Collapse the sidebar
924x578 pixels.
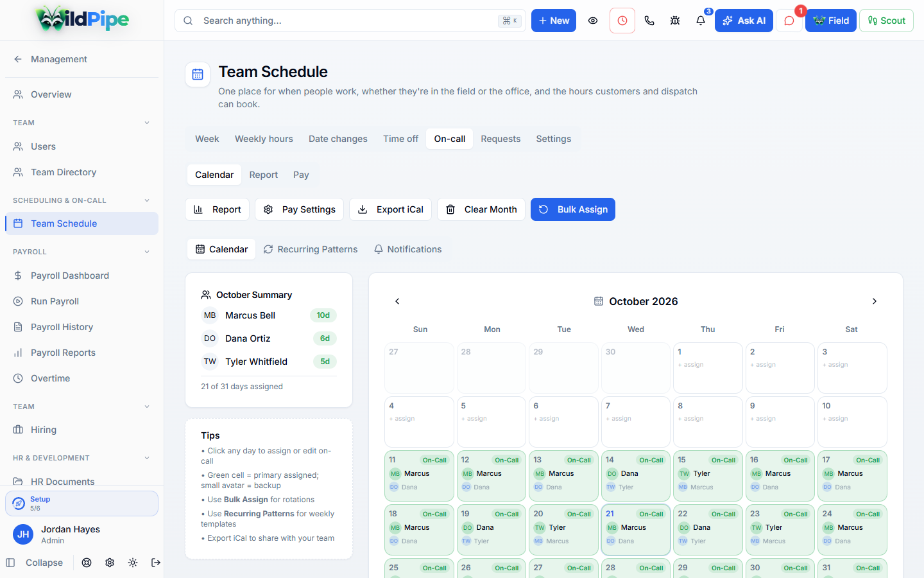[35, 563]
